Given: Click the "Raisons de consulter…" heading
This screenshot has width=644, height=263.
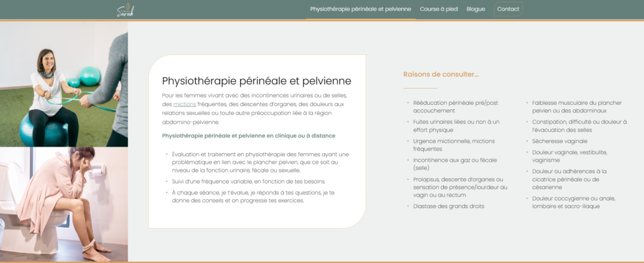Looking at the screenshot, I should [x=441, y=74].
